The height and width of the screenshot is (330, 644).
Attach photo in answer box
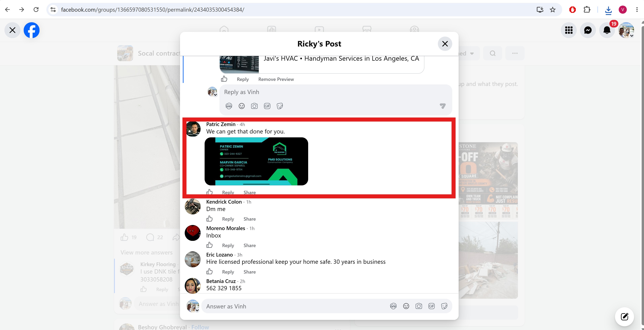click(x=419, y=306)
